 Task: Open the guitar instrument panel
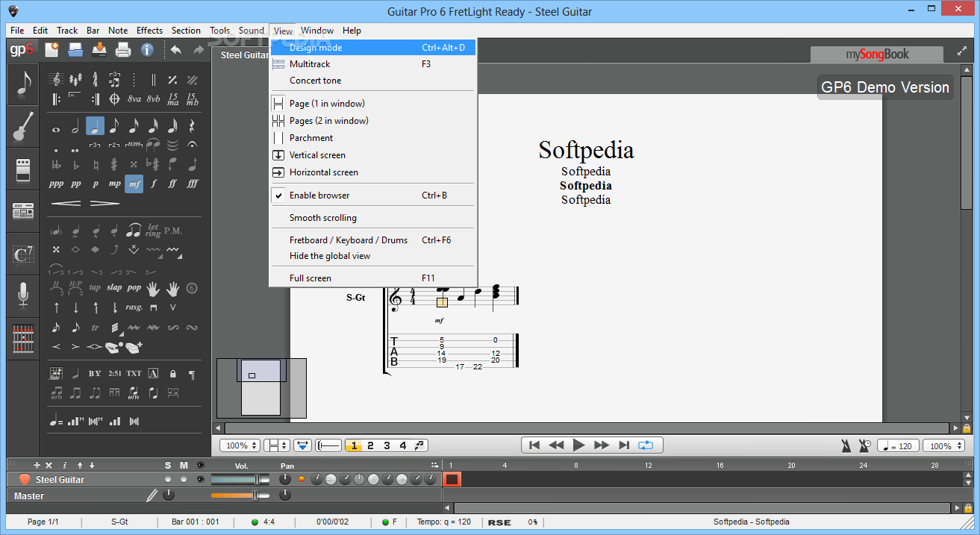[23, 127]
